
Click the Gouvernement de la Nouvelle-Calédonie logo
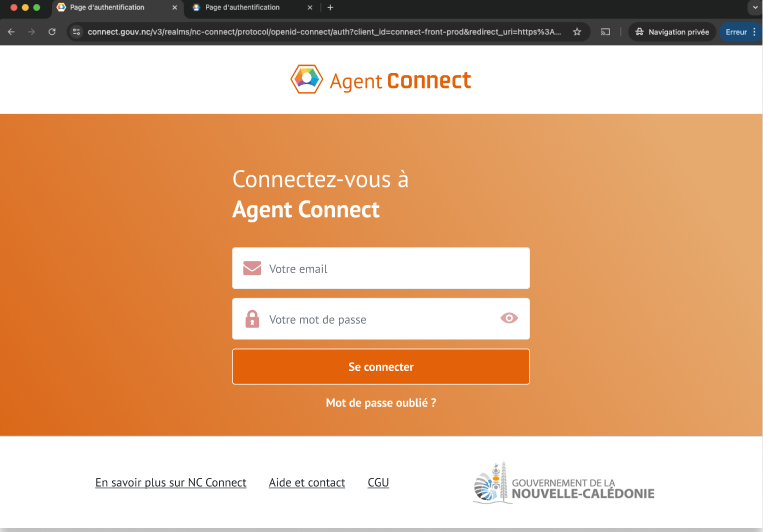pyautogui.click(x=563, y=482)
